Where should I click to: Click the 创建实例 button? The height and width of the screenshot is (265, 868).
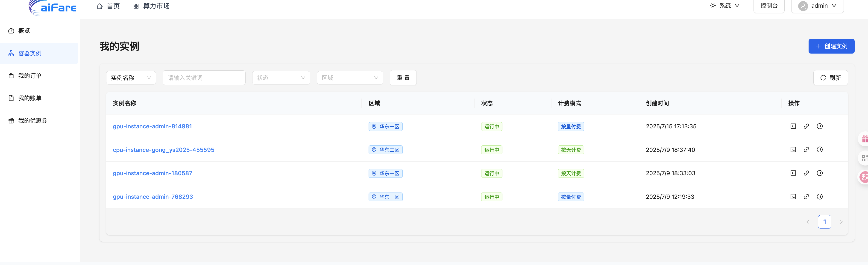tap(831, 46)
